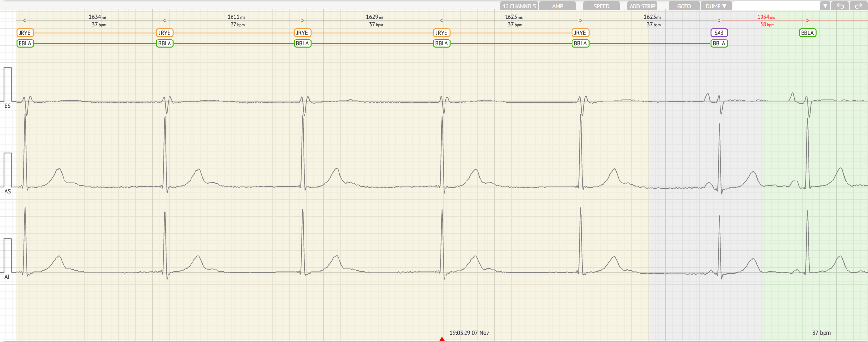
Task: Open the DUMP dropdown menu
Action: tap(716, 6)
